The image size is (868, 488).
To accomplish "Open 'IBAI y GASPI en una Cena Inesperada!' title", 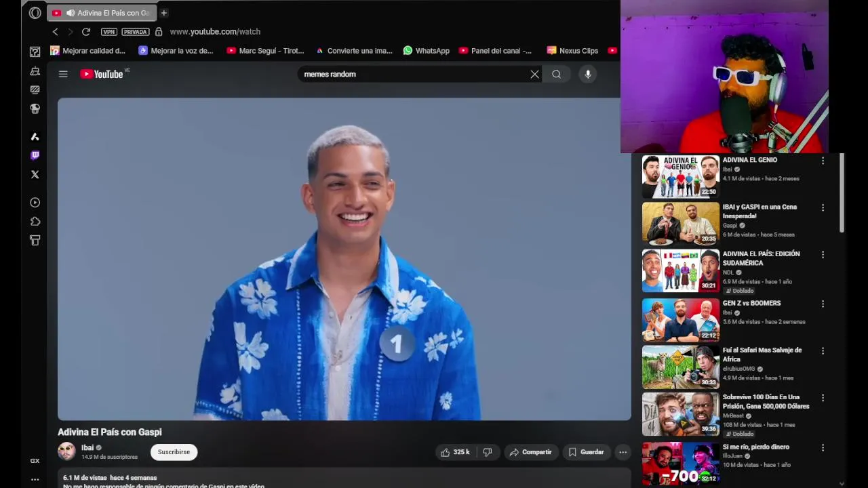I will (x=759, y=211).
